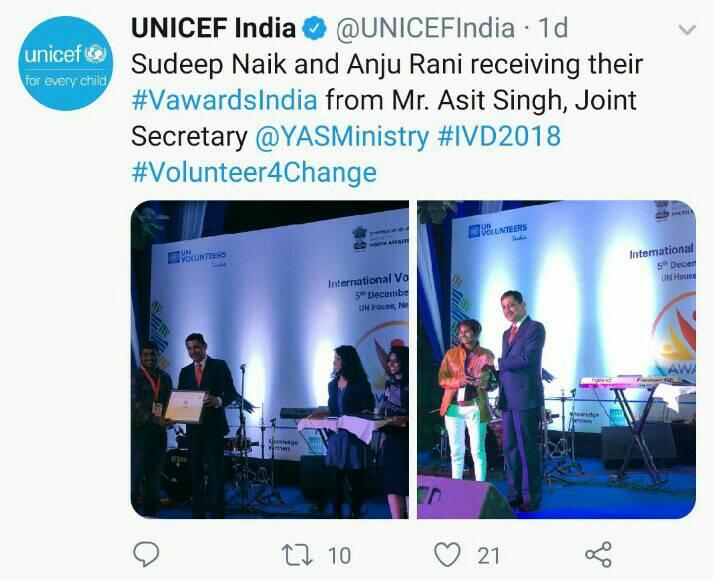Click the retweet count of 10
The height and width of the screenshot is (580, 713).
pos(339,556)
